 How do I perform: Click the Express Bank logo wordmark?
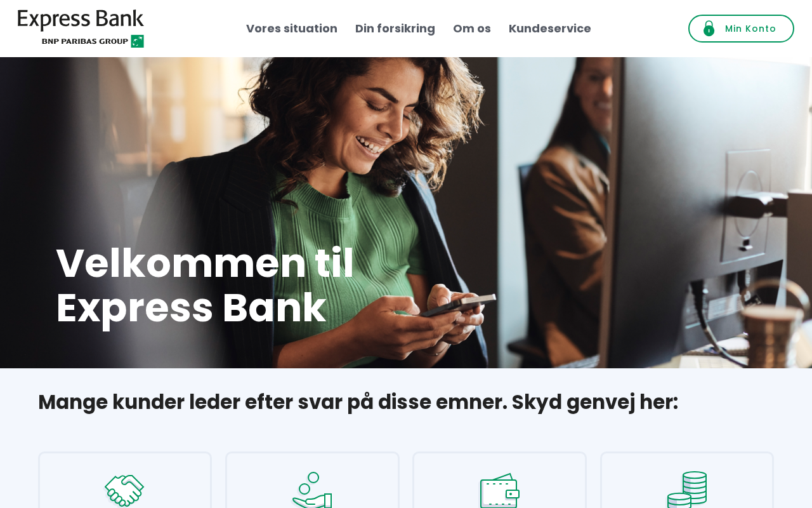coord(81,20)
